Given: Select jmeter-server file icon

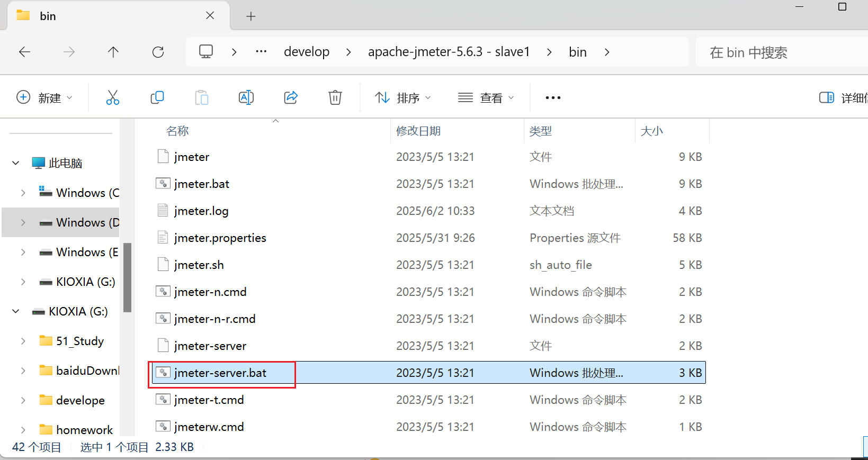Looking at the screenshot, I should tap(163, 346).
